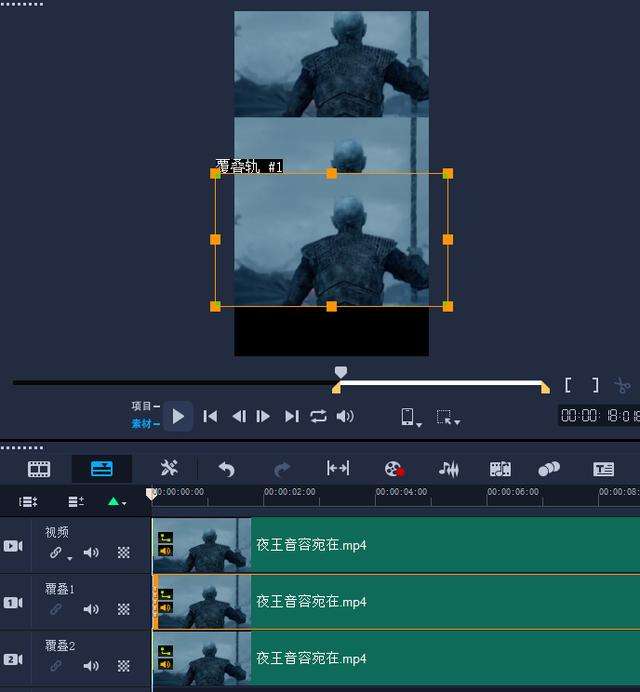Click ruler at 00:00:02:00
640x692 pixels.
click(290, 492)
